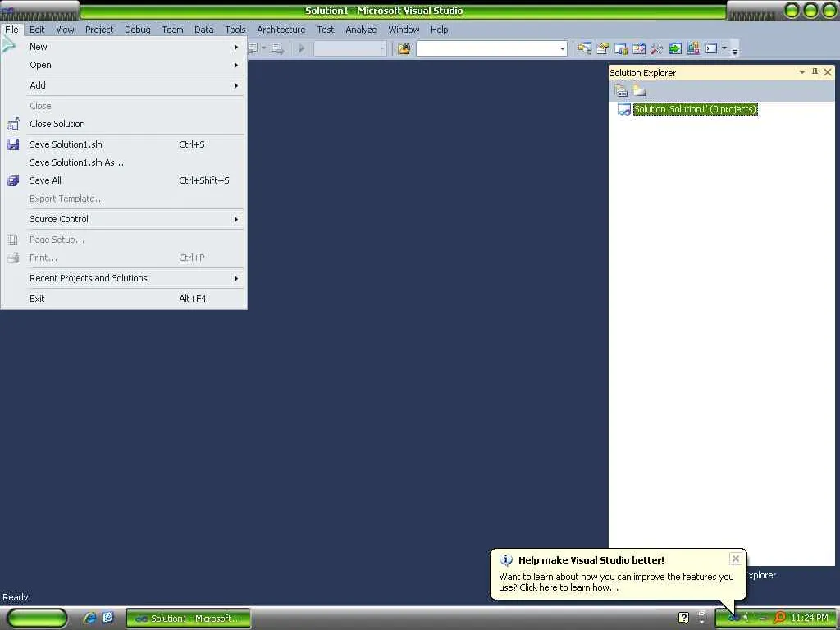Open the Window menu
Screen dimensions: 840x630
(404, 30)
